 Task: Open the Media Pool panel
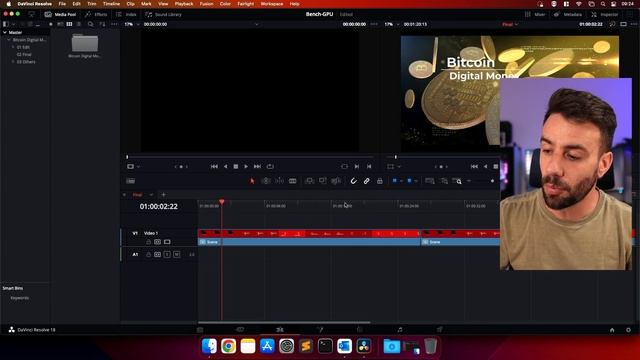60,14
